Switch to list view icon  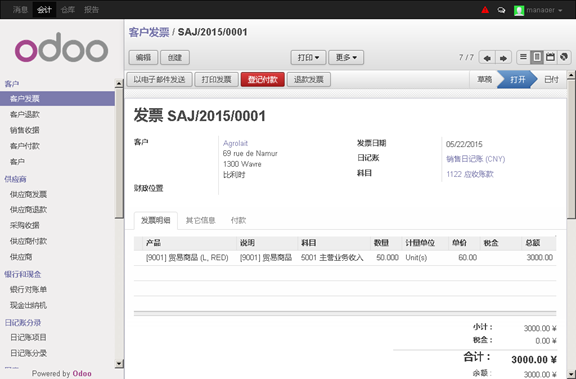pos(523,57)
